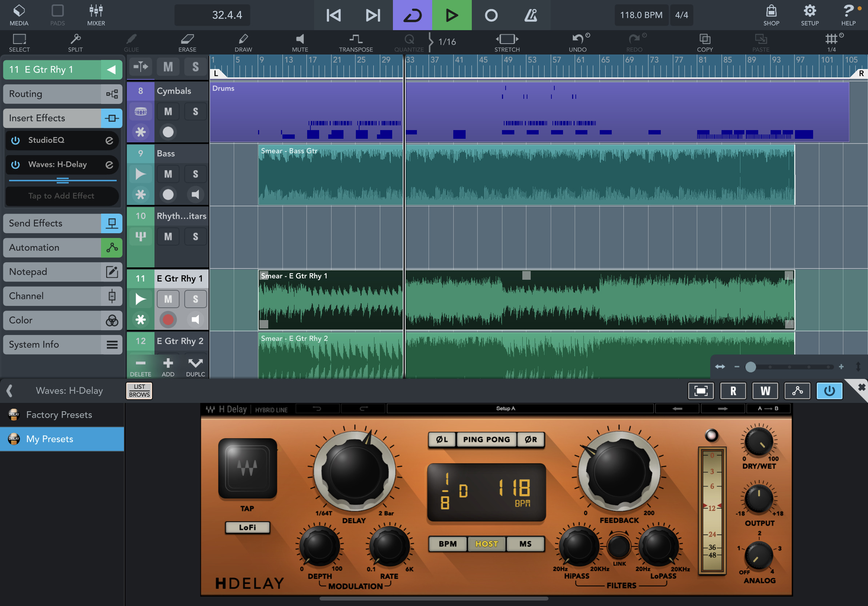Collapse the Insert Effects section
The image size is (868, 606).
point(63,118)
